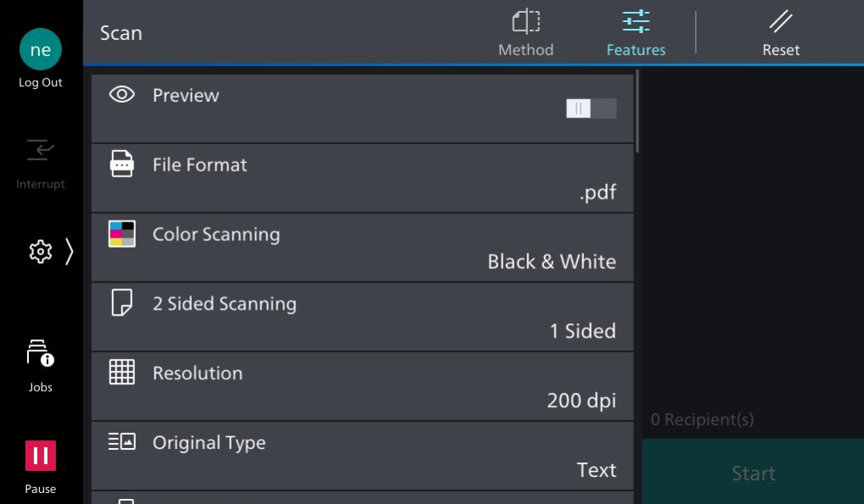Open the Jobs list icon
Viewport: 864px width, 504px height.
[x=40, y=356]
